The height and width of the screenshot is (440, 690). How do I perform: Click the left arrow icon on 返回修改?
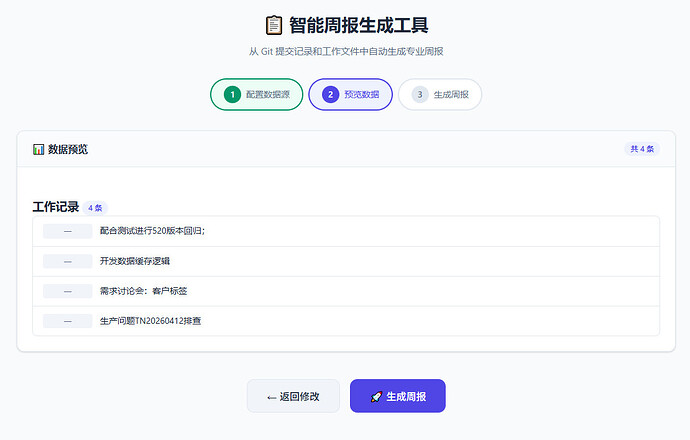pyautogui.click(x=271, y=397)
